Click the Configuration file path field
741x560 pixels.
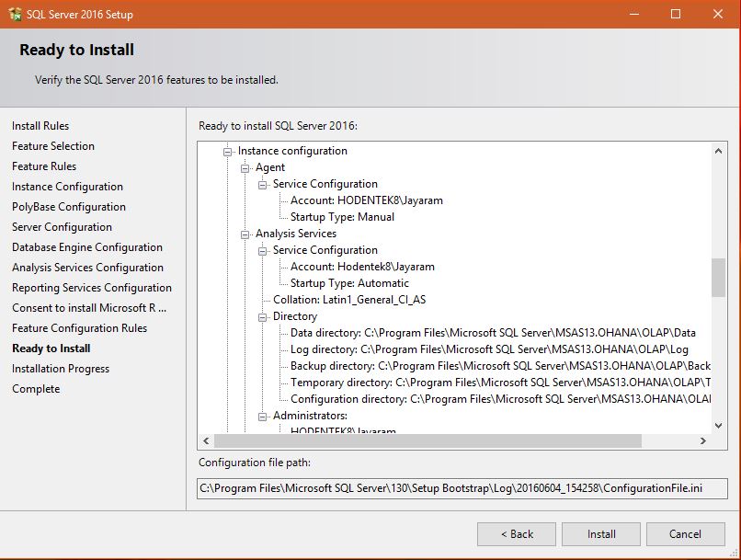tap(460, 488)
